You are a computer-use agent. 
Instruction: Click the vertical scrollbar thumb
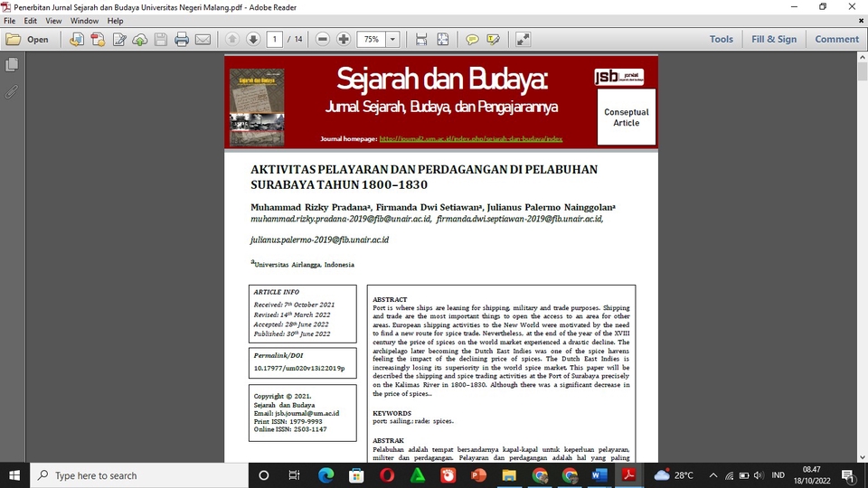pos(863,72)
